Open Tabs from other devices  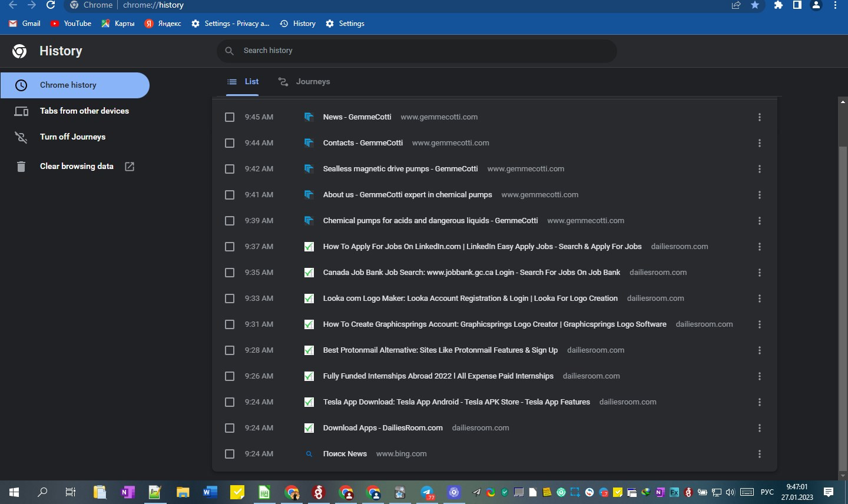coord(75,111)
